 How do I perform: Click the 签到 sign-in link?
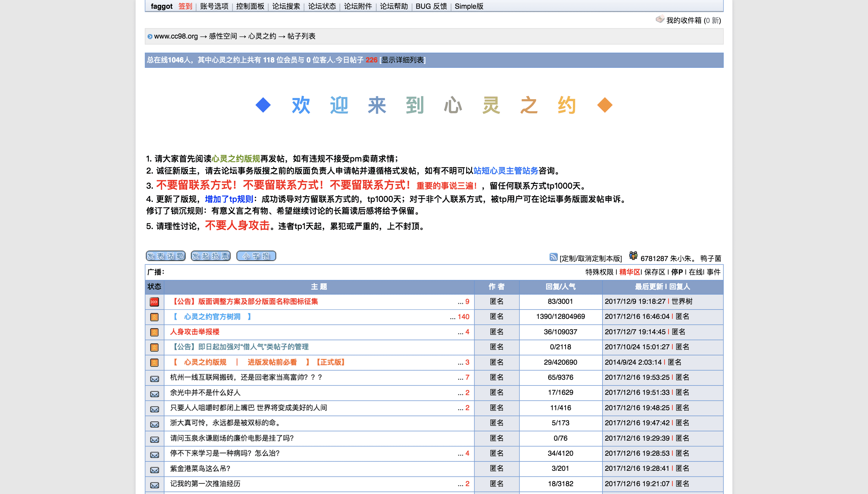pos(185,6)
